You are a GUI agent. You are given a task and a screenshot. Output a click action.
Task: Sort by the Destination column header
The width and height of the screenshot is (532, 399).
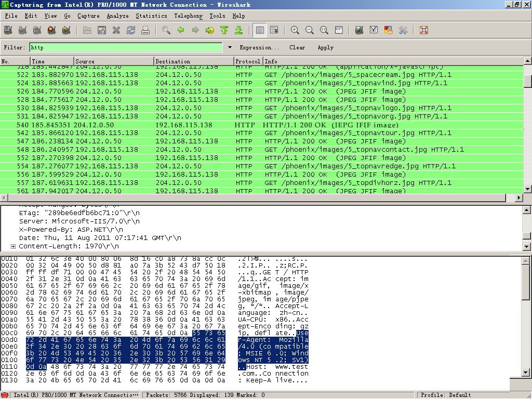194,61
